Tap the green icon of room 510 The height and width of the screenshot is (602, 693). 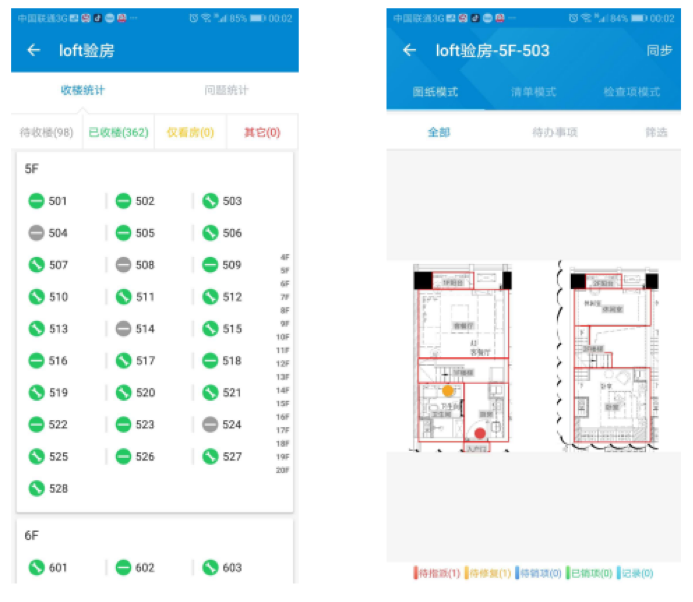pos(36,297)
